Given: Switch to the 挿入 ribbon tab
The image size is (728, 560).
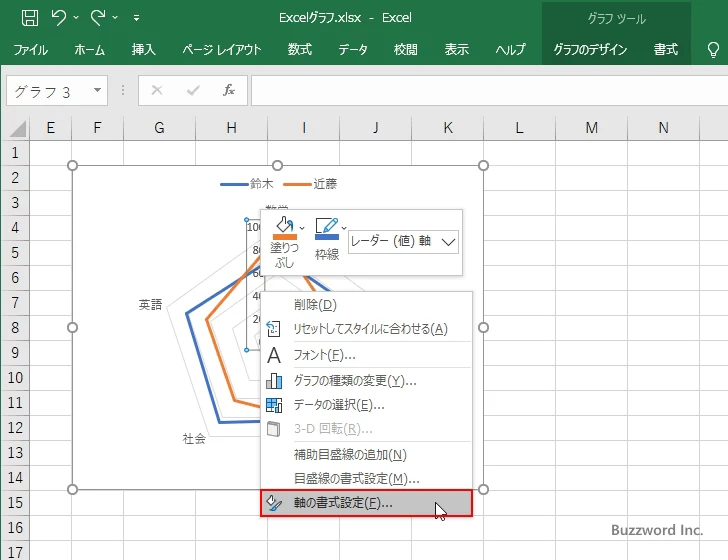Looking at the screenshot, I should (143, 50).
